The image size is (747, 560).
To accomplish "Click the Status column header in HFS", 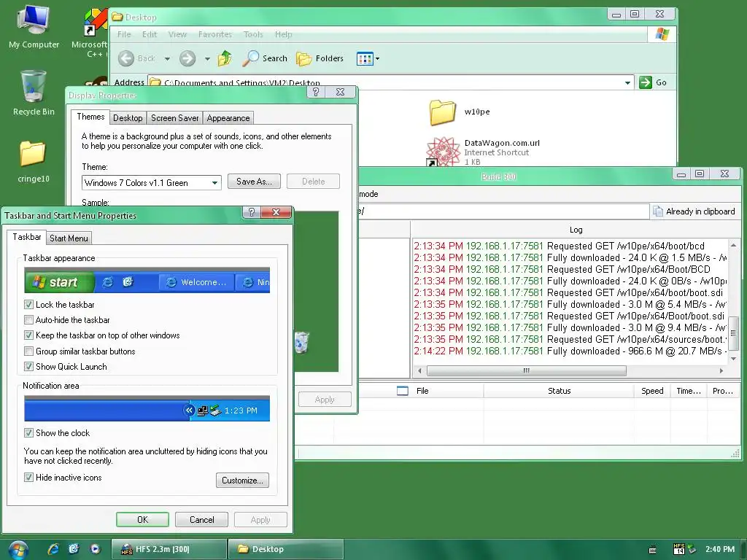I will click(x=559, y=391).
